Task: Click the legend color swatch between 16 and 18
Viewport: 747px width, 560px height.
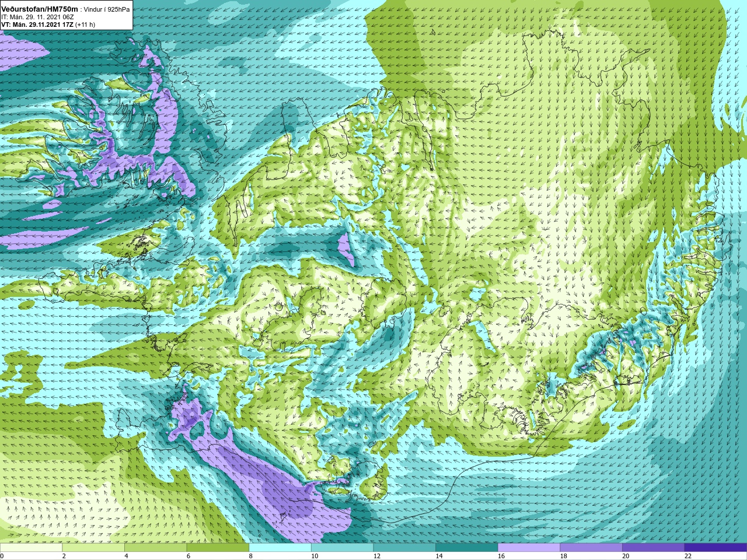Action: (529, 548)
